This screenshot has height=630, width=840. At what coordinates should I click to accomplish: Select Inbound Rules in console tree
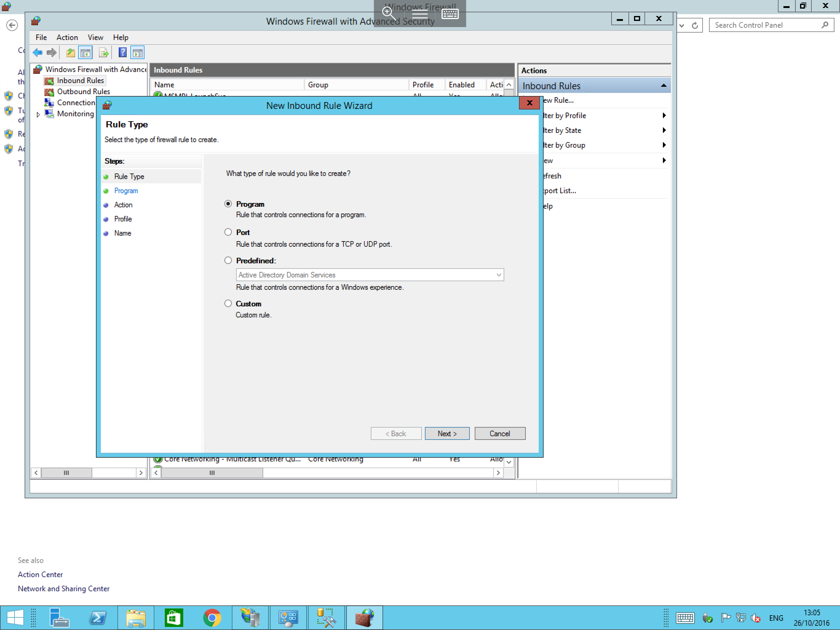coord(80,81)
